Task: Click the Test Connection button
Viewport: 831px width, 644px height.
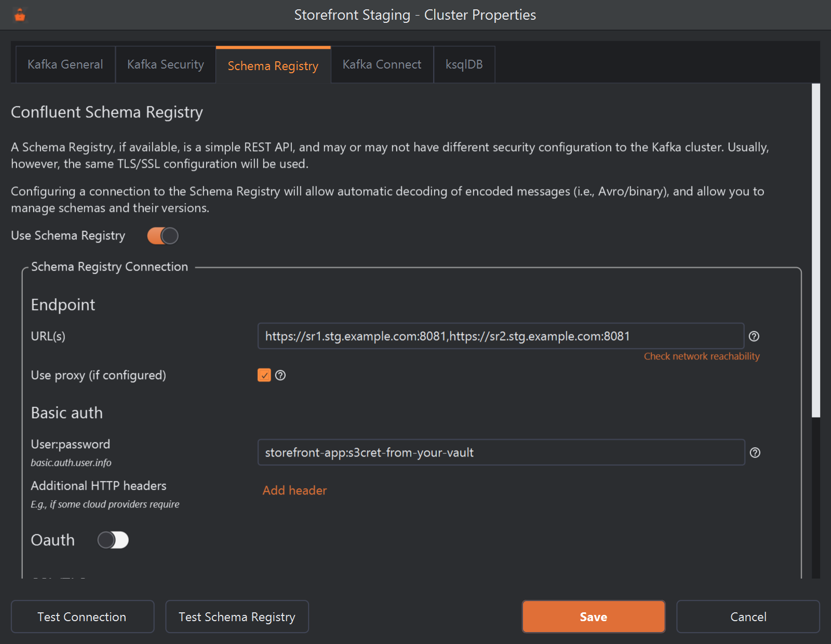Action: click(83, 617)
